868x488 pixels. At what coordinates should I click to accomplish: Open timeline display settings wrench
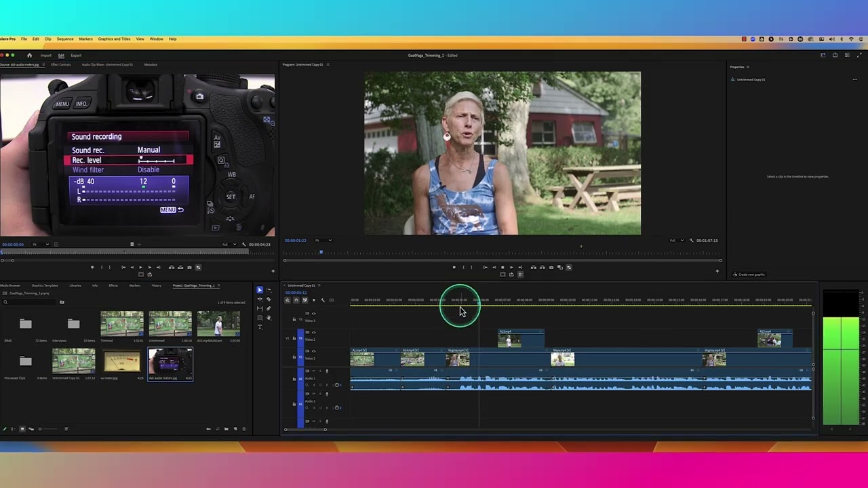tap(323, 300)
